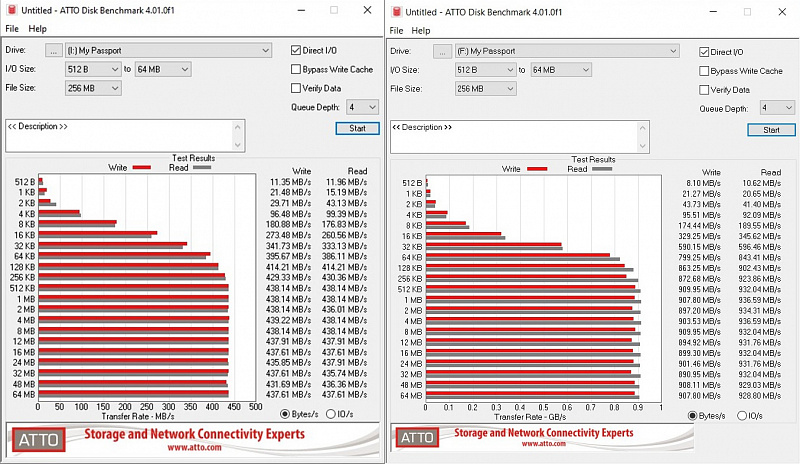
Task: Click description scrollbar down arrow in left window
Action: [238, 145]
